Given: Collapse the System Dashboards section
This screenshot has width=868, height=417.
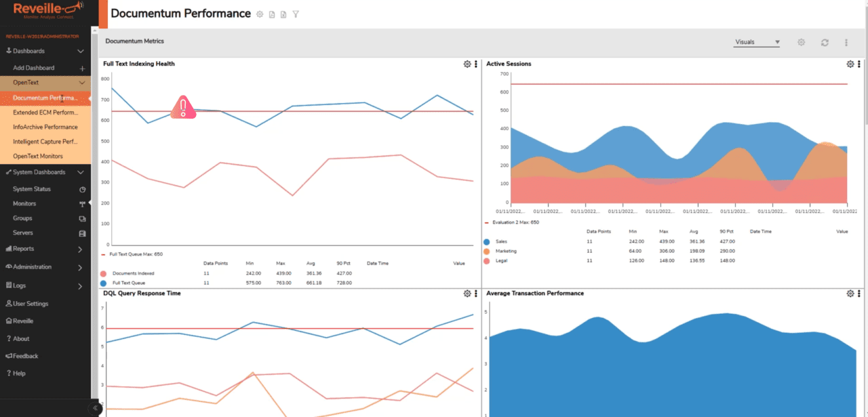Looking at the screenshot, I should pos(80,172).
